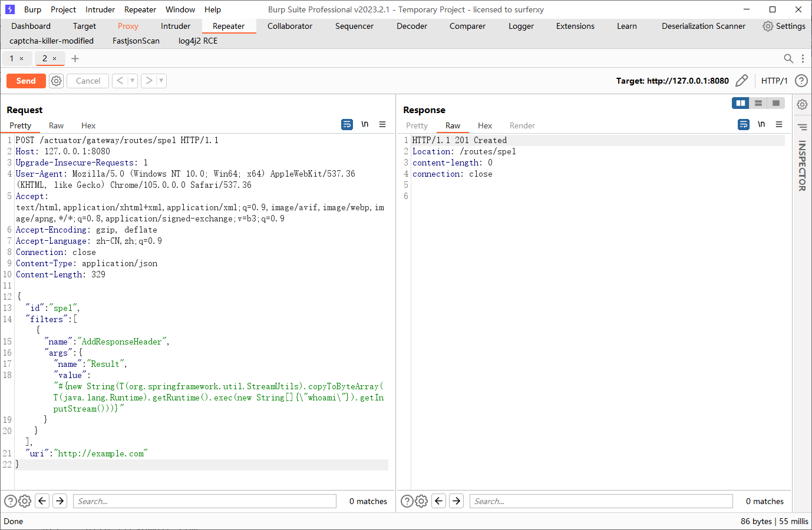812x530 pixels.
Task: Go back to the previous request in history
Action: tap(120, 81)
